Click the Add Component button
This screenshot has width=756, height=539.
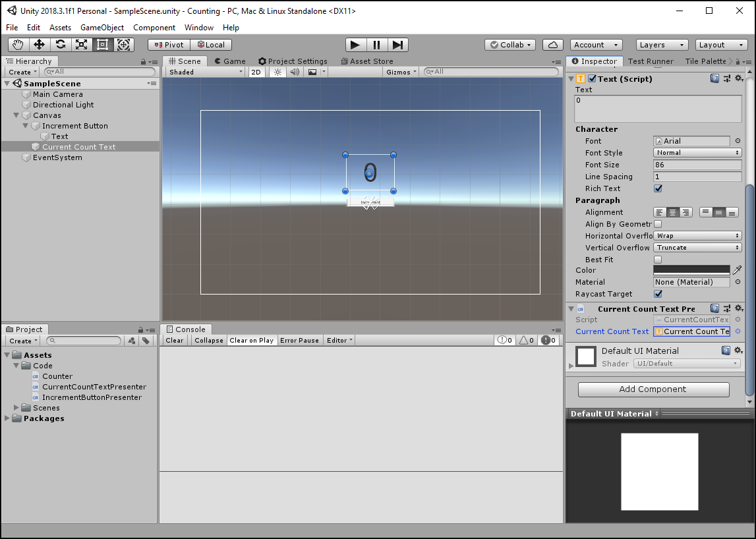point(653,389)
